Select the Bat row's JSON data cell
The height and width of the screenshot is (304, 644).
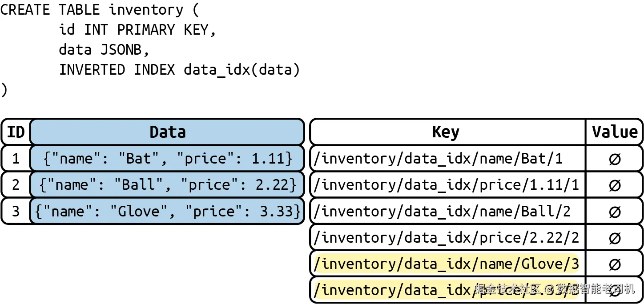click(x=167, y=159)
